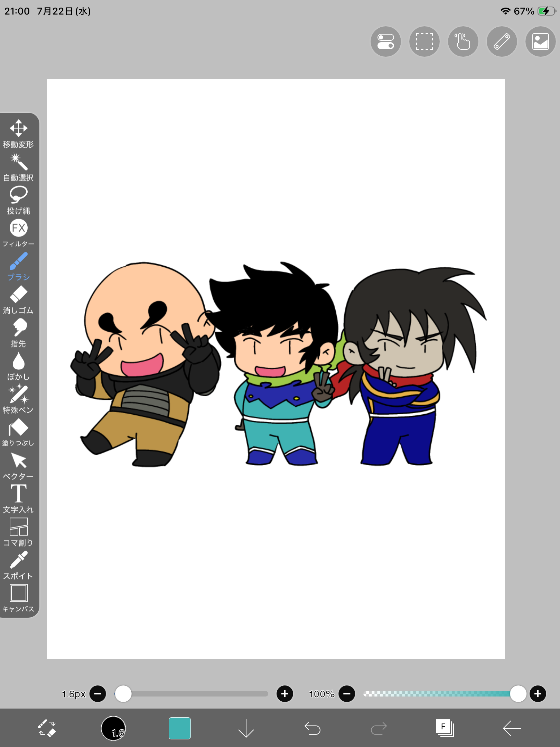Collapse toolbar with the down arrow
The height and width of the screenshot is (747, 560).
pyautogui.click(x=246, y=728)
